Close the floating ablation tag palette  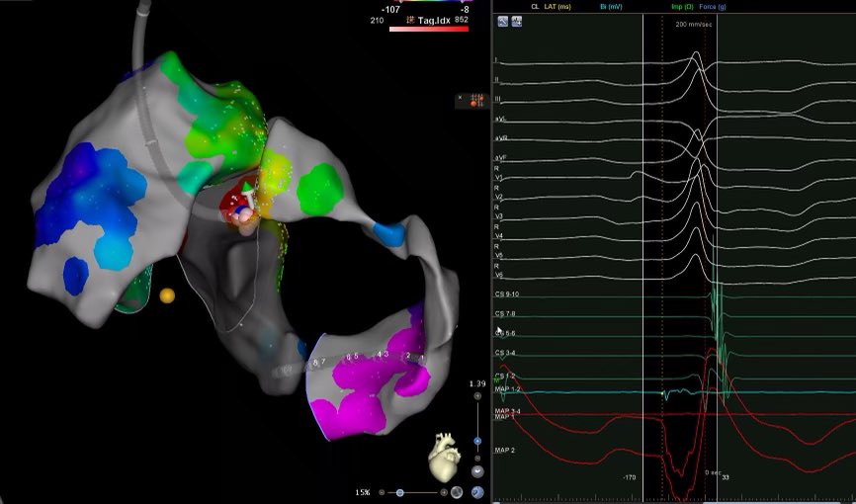coord(461,97)
